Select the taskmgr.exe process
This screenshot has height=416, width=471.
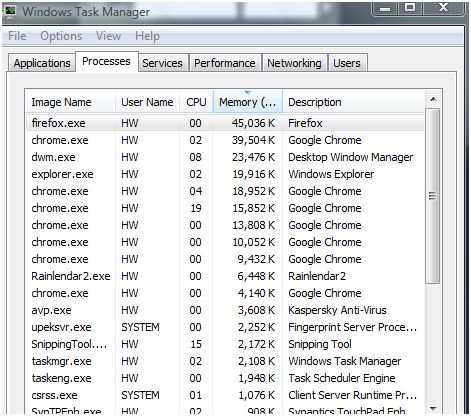tap(225, 361)
